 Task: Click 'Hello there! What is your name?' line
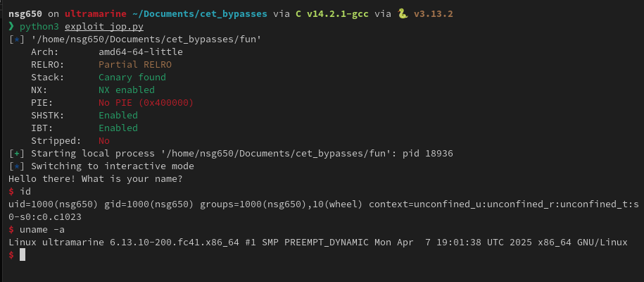[96, 179]
